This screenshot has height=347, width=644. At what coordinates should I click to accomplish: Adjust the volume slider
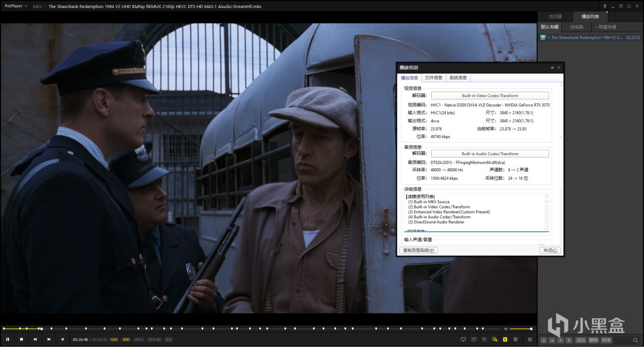521,329
